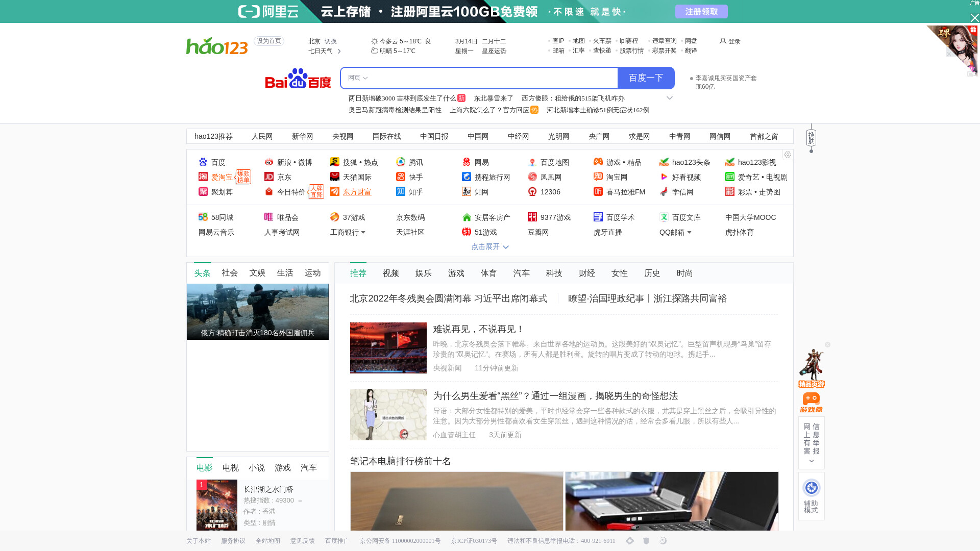Open the 安居客房产 icon link

point(467,217)
